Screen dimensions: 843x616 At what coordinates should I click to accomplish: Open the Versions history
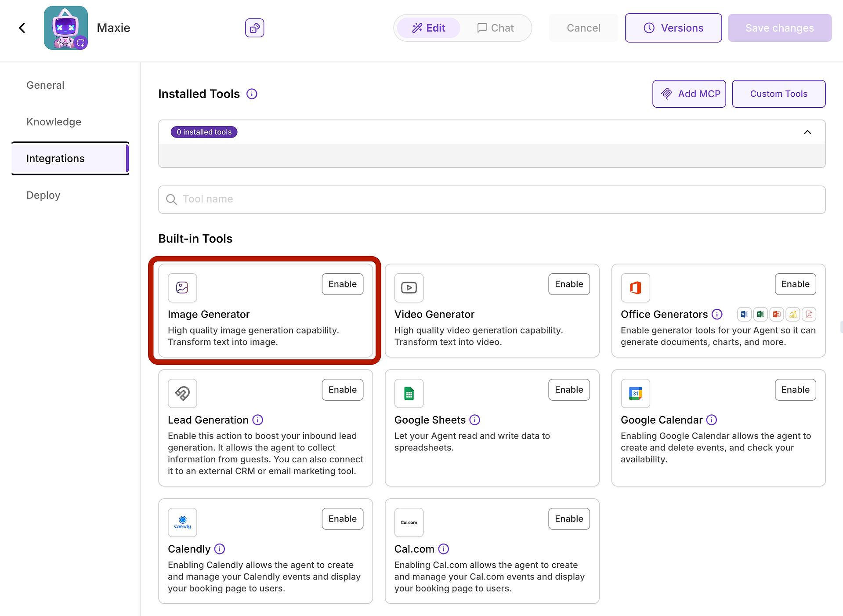point(673,28)
